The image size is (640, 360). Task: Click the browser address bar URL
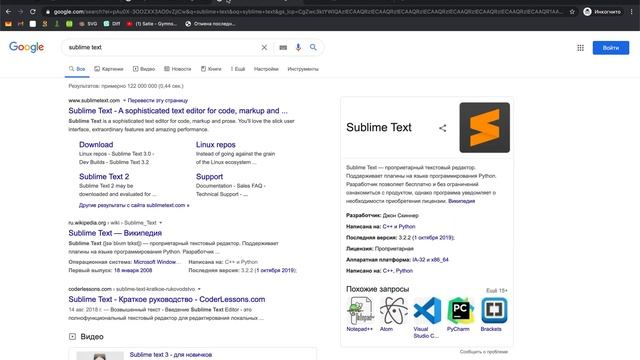pos(308,12)
